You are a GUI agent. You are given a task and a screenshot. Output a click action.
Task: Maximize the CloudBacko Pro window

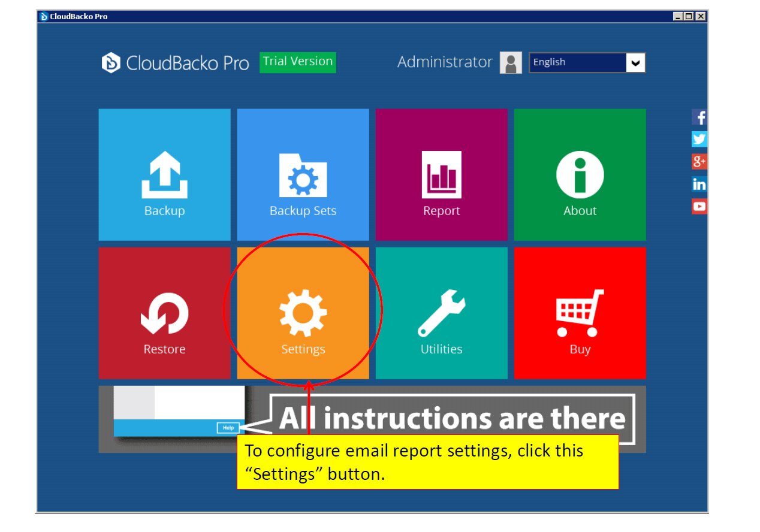[689, 16]
